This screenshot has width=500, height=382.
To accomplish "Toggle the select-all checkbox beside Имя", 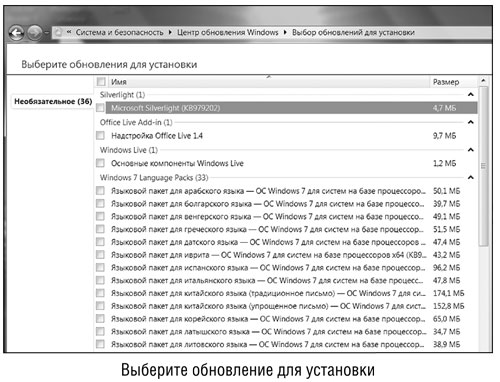I will 101,81.
